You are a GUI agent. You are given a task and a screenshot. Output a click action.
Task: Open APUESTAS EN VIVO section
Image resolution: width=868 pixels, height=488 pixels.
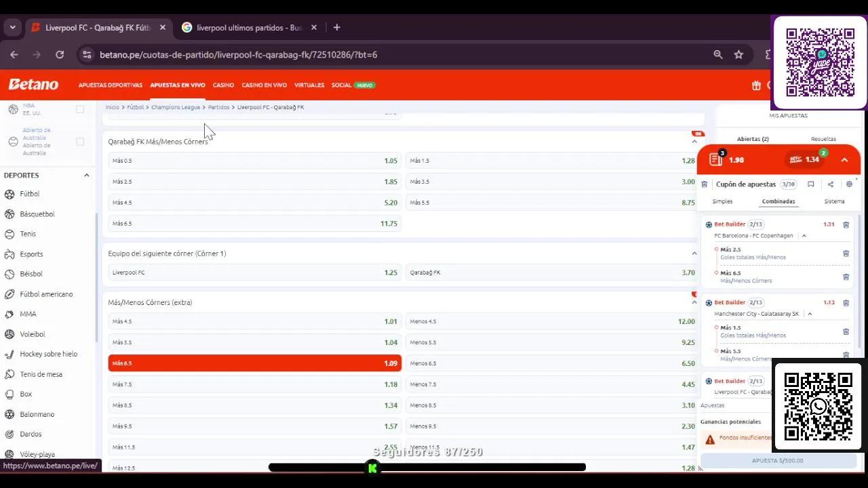pyautogui.click(x=178, y=85)
